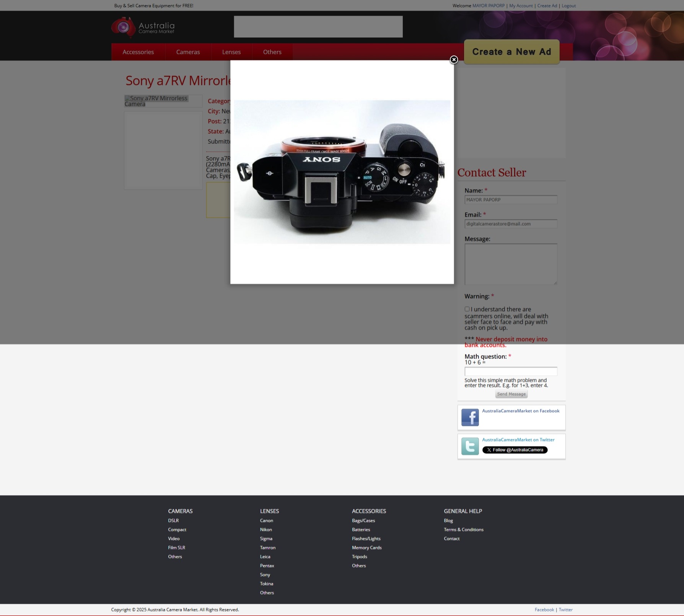
Task: Click into the Message text area
Action: point(511,264)
